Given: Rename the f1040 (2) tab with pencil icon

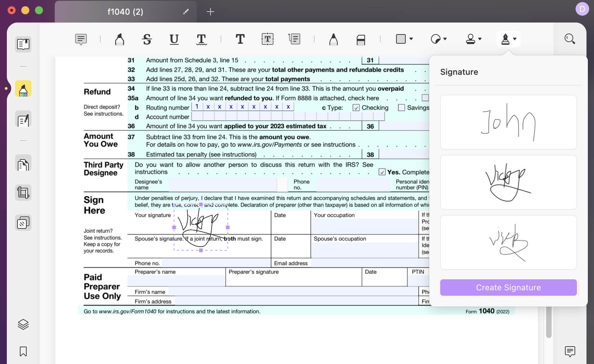Looking at the screenshot, I should (x=186, y=12).
